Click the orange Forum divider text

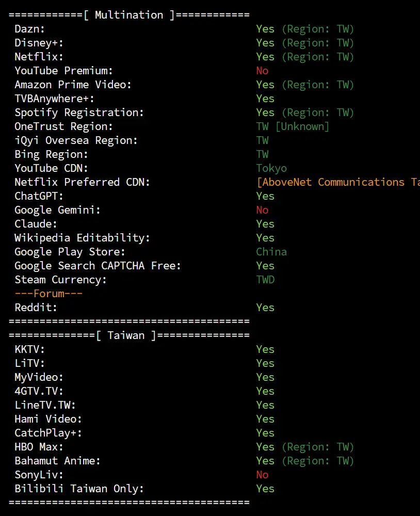49,294
